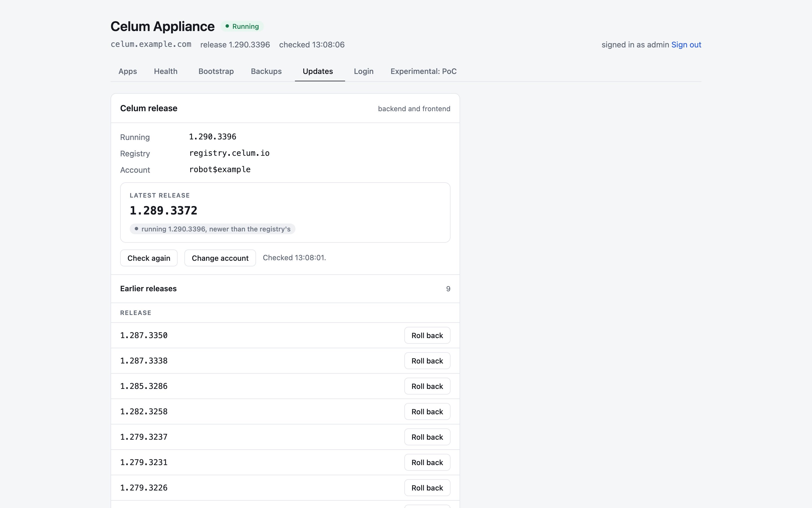Click the latest release number 1.289.3372
This screenshot has height=508, width=812.
(x=164, y=211)
